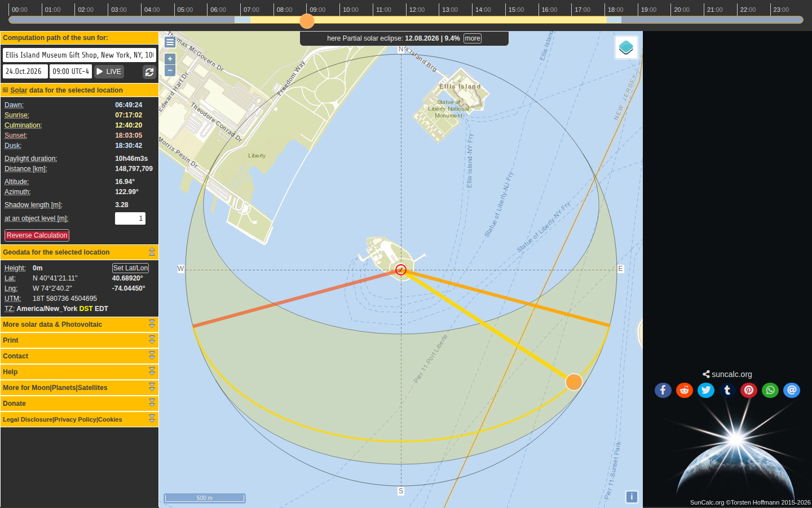Share via WhatsApp
This screenshot has height=508, width=812.
point(770,390)
